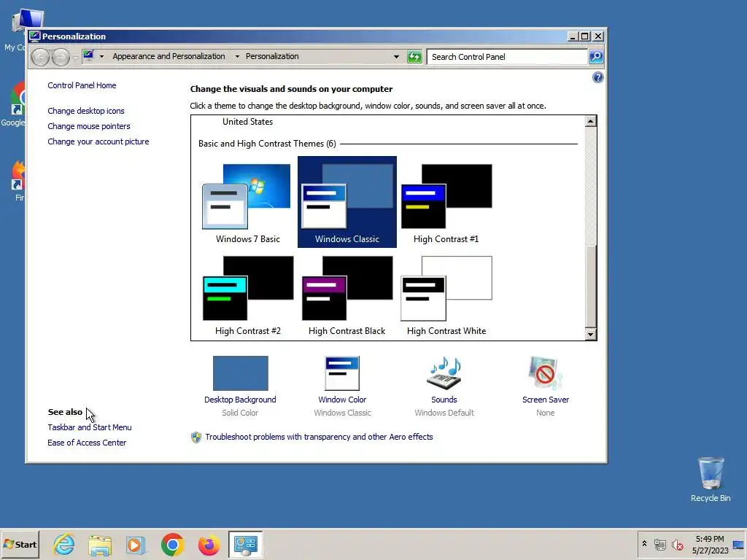This screenshot has height=560, width=747.
Task: Open the Start menu
Action: 20,544
